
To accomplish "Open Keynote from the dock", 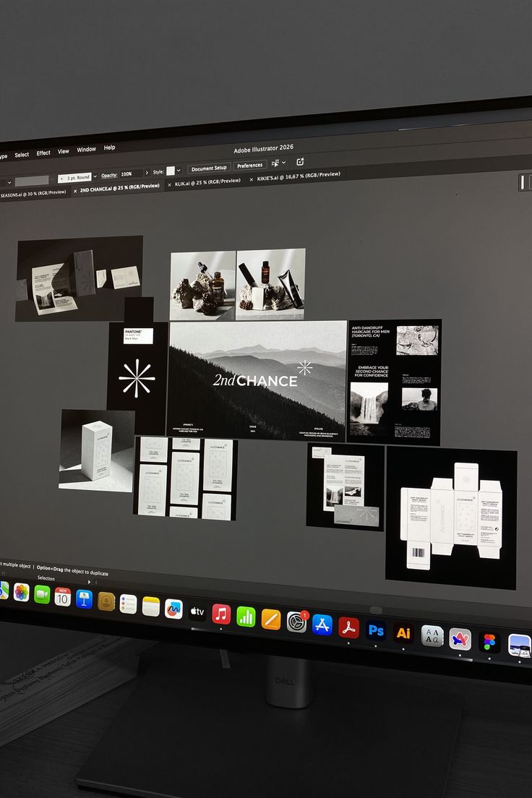I will click(84, 599).
